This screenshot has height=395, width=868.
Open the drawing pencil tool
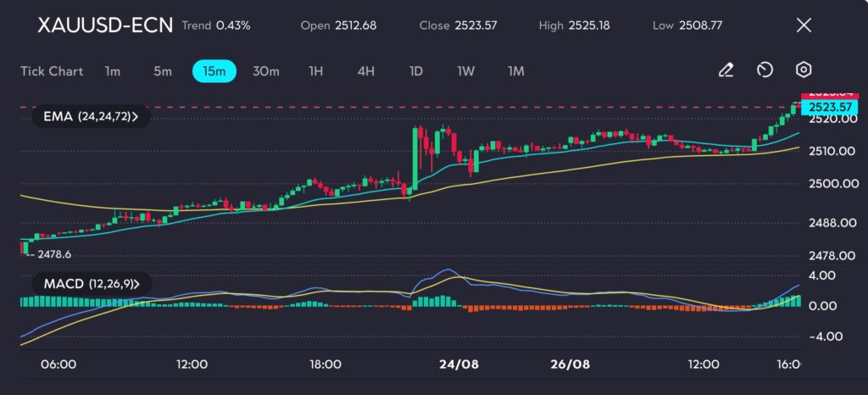pyautogui.click(x=726, y=70)
